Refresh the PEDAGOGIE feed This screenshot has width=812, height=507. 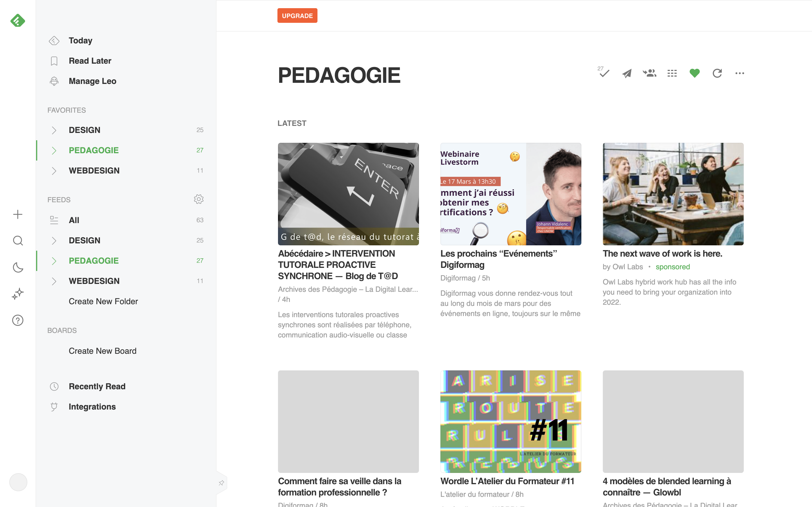(717, 73)
